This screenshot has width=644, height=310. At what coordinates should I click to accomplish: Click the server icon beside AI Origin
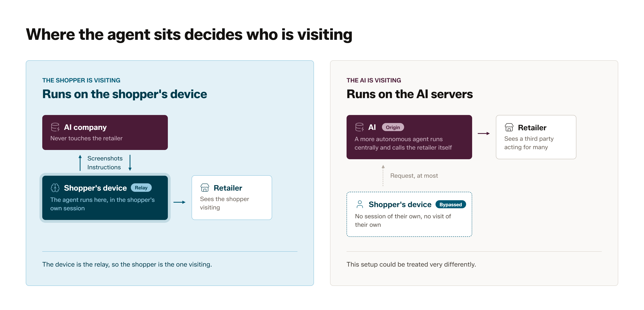359,127
